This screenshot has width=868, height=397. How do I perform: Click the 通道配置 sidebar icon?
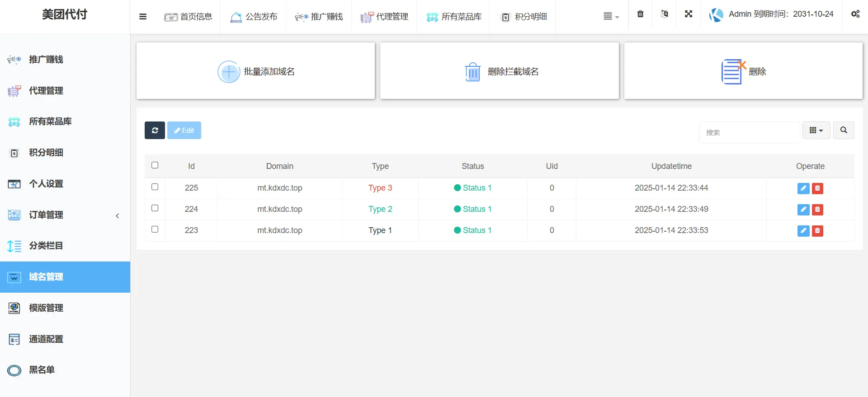point(14,339)
